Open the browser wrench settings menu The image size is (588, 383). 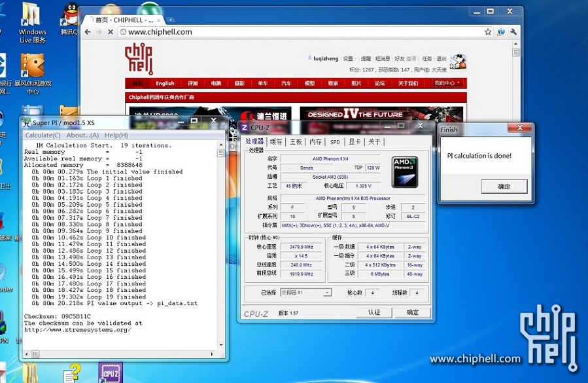(513, 32)
